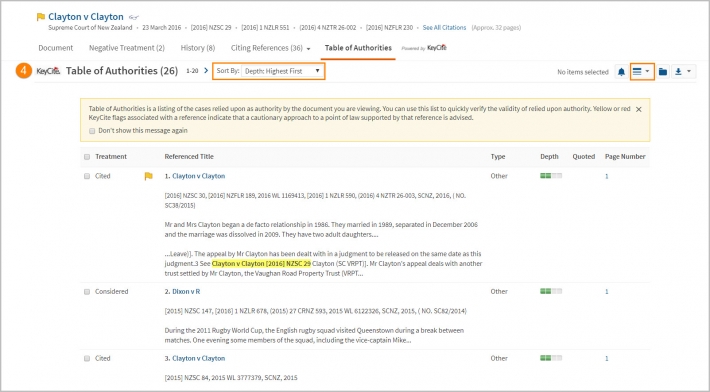Click the No items selected text
The image size is (710, 392).
[583, 72]
